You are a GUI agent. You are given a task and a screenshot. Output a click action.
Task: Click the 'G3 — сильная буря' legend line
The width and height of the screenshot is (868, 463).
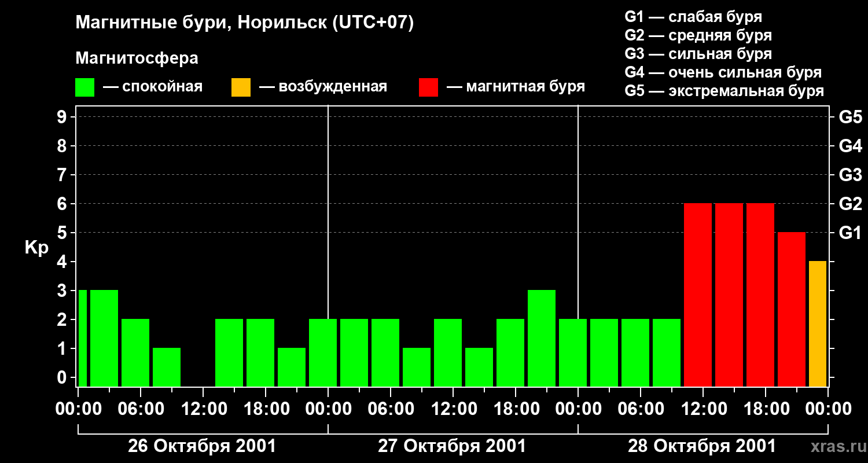pos(698,54)
